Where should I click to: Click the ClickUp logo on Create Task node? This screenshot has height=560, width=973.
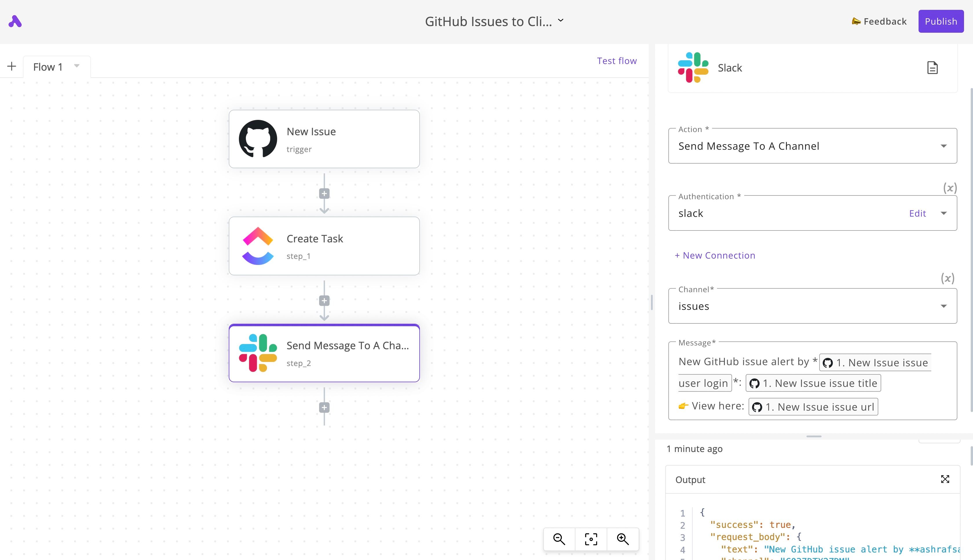[258, 246]
